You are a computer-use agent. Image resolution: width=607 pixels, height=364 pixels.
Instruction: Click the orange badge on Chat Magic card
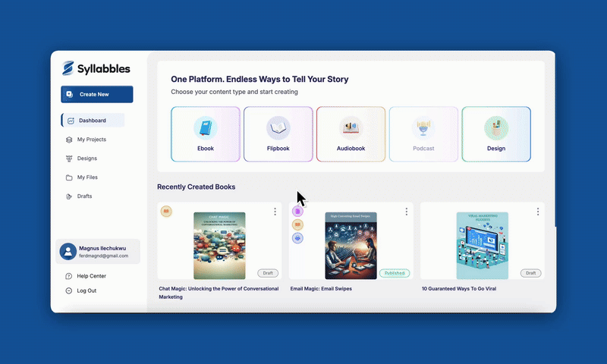(166, 212)
